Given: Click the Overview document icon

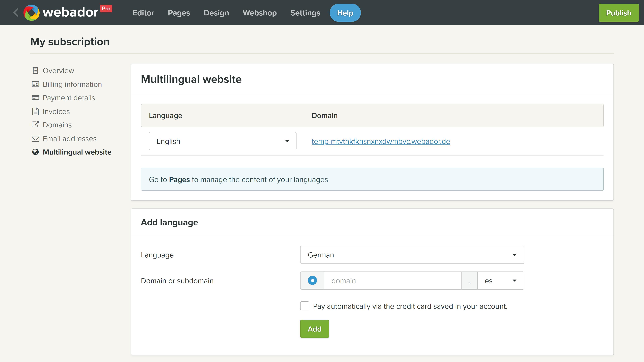Looking at the screenshot, I should (x=36, y=70).
